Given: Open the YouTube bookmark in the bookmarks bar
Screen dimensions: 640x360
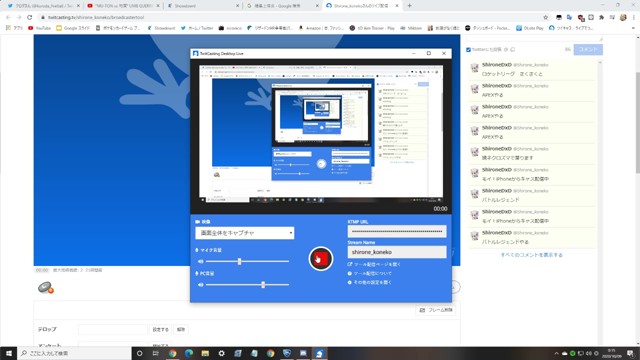Looking at the screenshot, I should (x=40, y=28).
